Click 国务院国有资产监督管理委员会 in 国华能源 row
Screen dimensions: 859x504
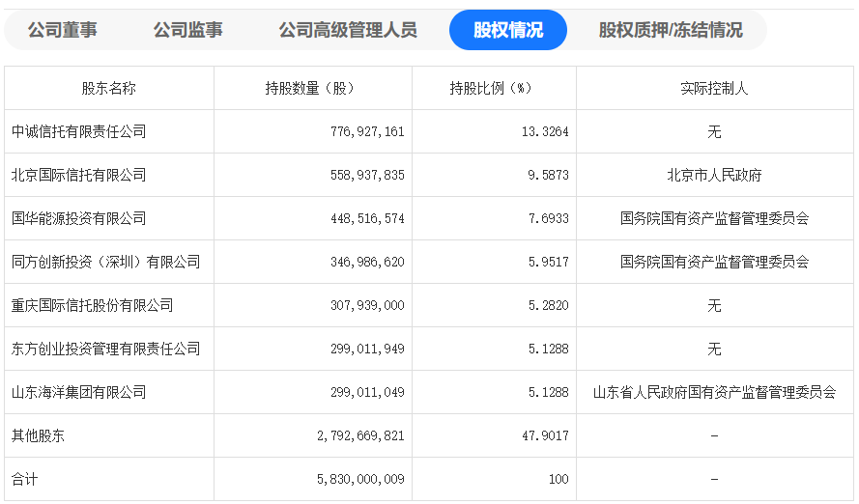click(x=714, y=219)
